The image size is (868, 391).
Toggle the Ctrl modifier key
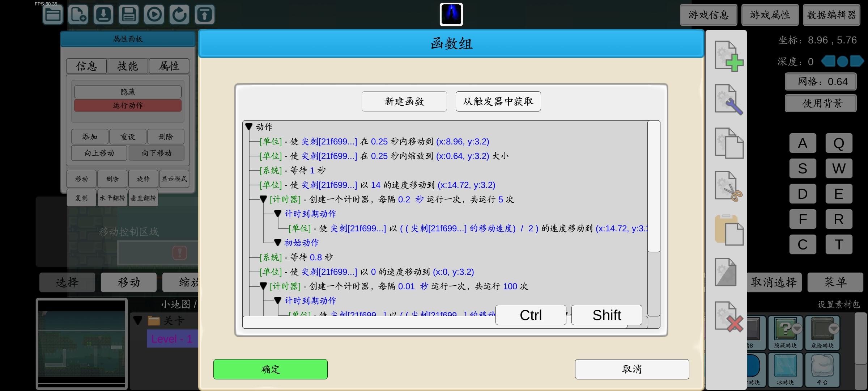click(531, 315)
